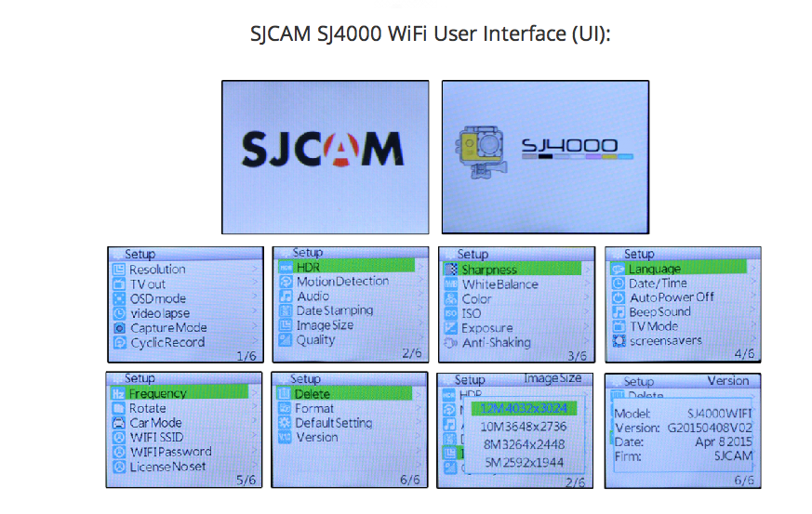Open the SJCAM logo splash screen image
Image resolution: width=812 pixels, height=514 pixels.
point(326,157)
